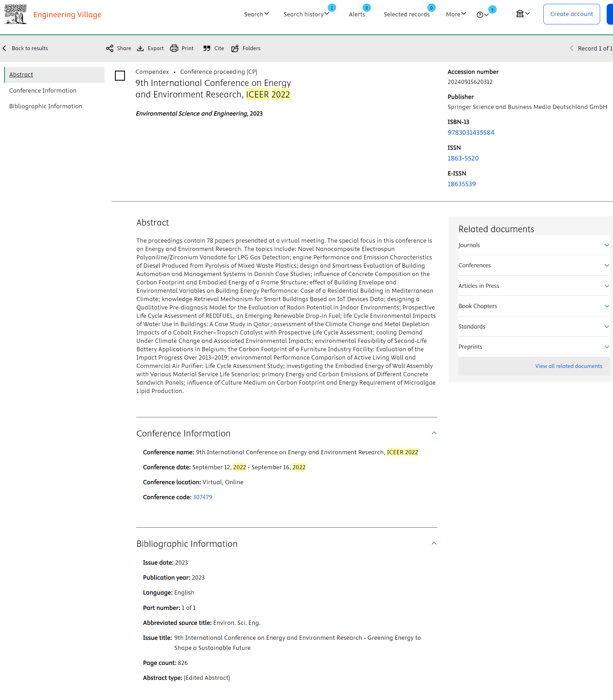The width and height of the screenshot is (613, 700).
Task: Click the Create account button
Action: click(x=571, y=14)
